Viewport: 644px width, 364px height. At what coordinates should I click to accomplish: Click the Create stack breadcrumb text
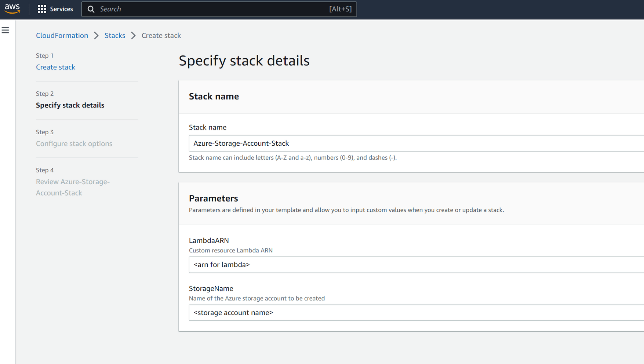(161, 35)
